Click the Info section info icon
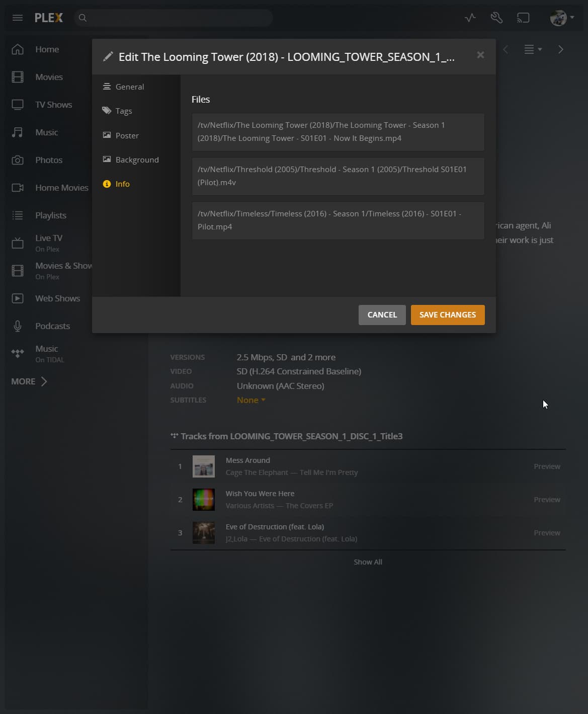Viewport: 588px width, 714px height. pos(107,184)
